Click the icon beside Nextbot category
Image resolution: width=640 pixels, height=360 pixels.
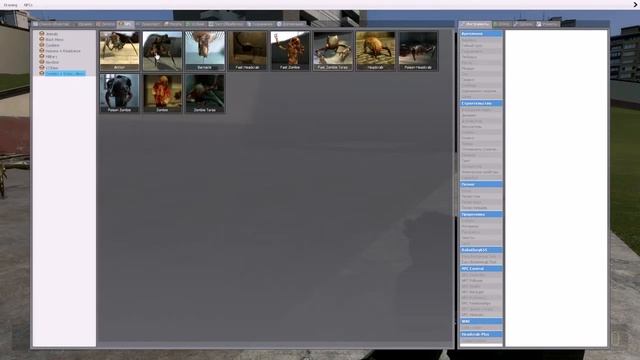pyautogui.click(x=42, y=62)
